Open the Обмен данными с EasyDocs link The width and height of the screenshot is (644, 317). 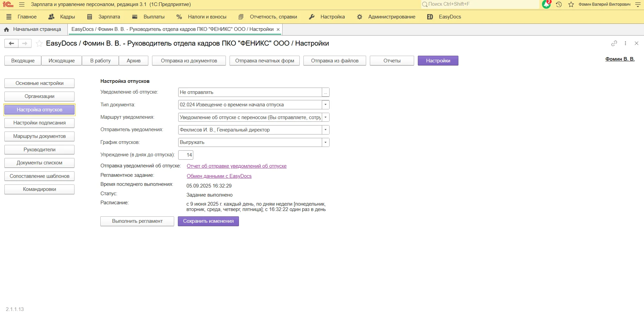(x=219, y=176)
